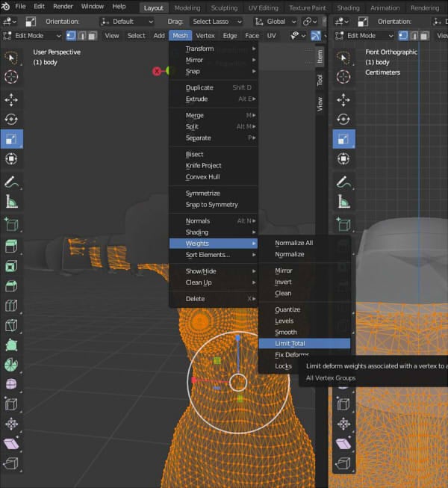The image size is (448, 488).
Task: Open the editor type dropdown in left header
Action: coord(9,22)
